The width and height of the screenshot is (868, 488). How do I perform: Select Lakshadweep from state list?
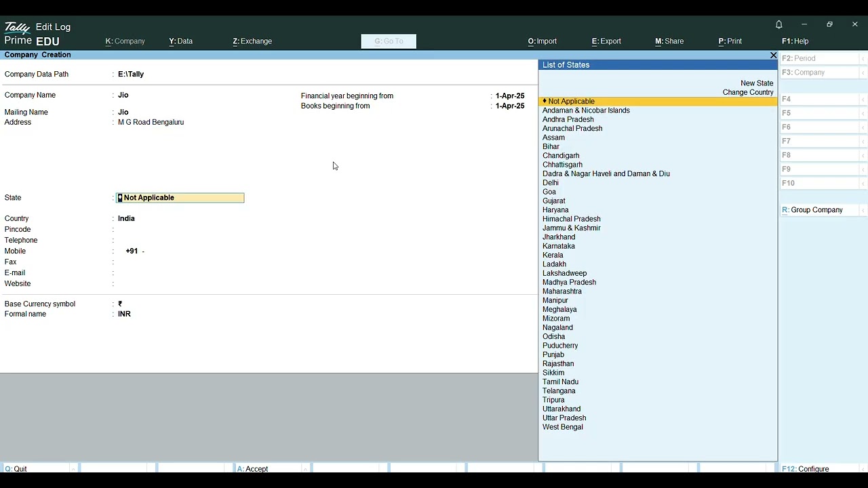point(565,273)
